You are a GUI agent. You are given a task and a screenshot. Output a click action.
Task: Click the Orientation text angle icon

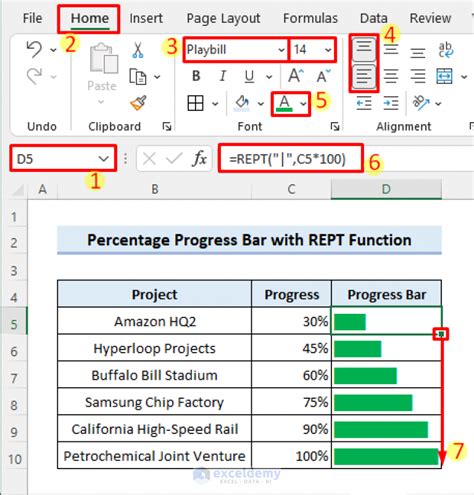click(x=421, y=103)
